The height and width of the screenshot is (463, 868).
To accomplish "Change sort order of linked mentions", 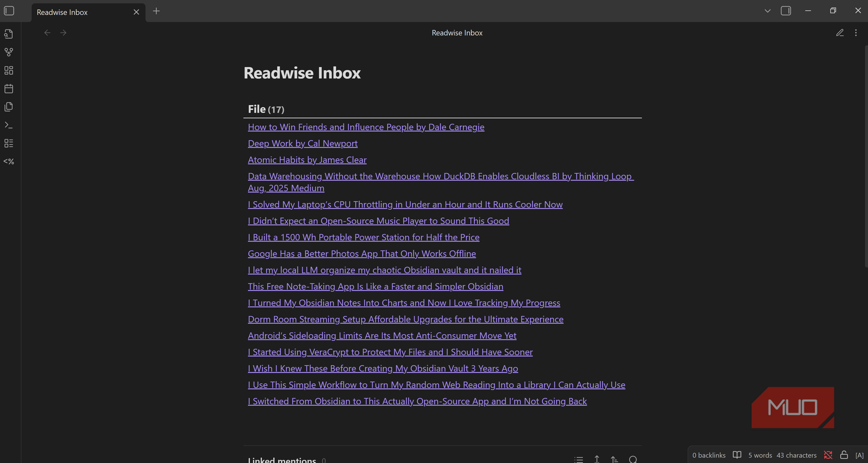I will (614, 459).
